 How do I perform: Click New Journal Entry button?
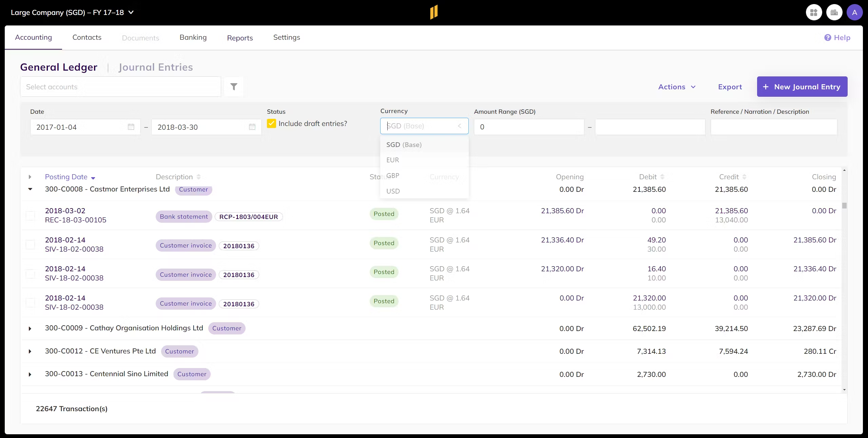pos(802,87)
